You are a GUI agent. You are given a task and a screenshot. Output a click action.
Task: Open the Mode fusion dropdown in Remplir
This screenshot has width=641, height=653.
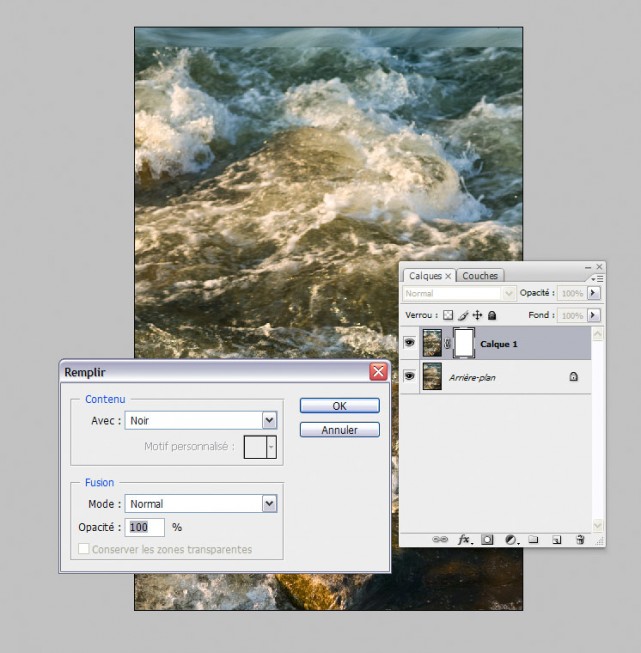click(x=269, y=503)
